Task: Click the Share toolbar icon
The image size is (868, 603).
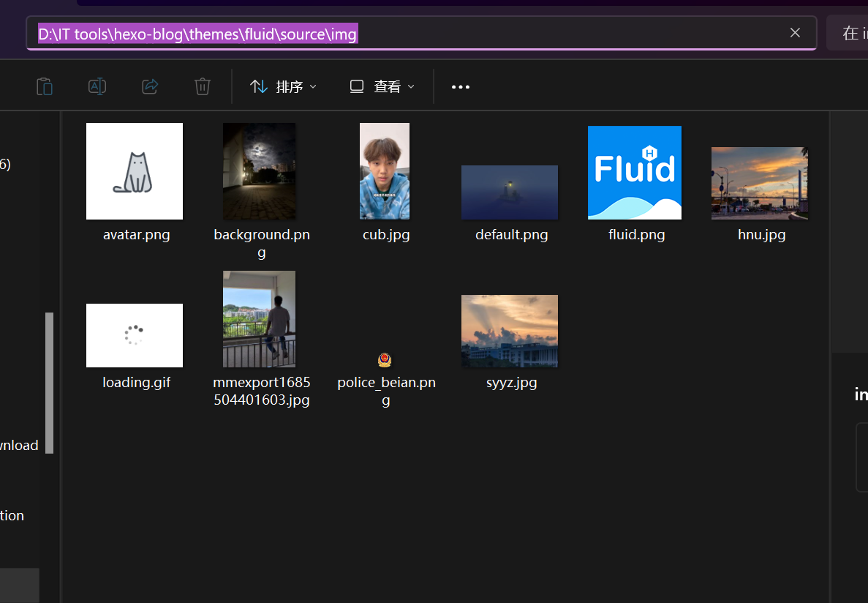Action: [150, 86]
